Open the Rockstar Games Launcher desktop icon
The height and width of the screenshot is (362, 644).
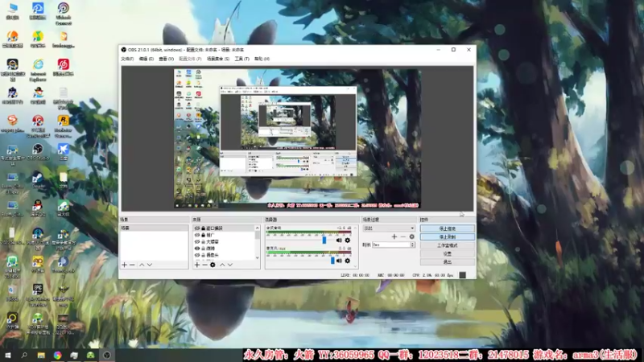64,126
